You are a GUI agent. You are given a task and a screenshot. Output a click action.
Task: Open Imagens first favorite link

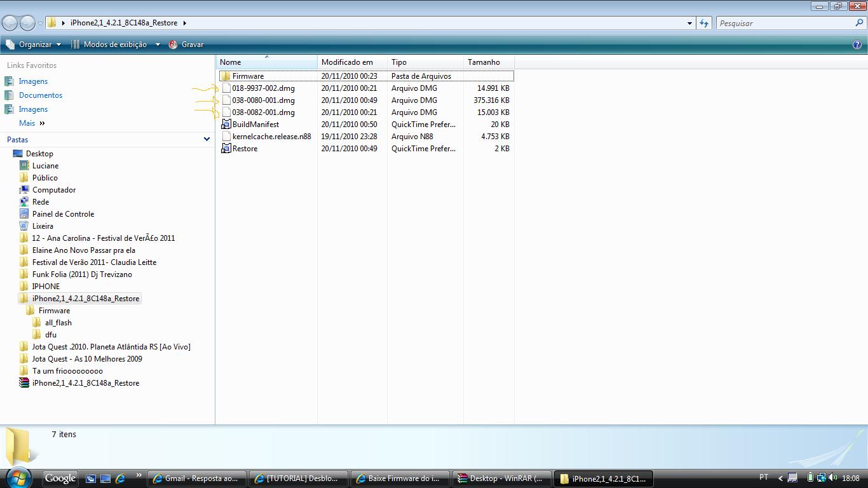(x=33, y=81)
